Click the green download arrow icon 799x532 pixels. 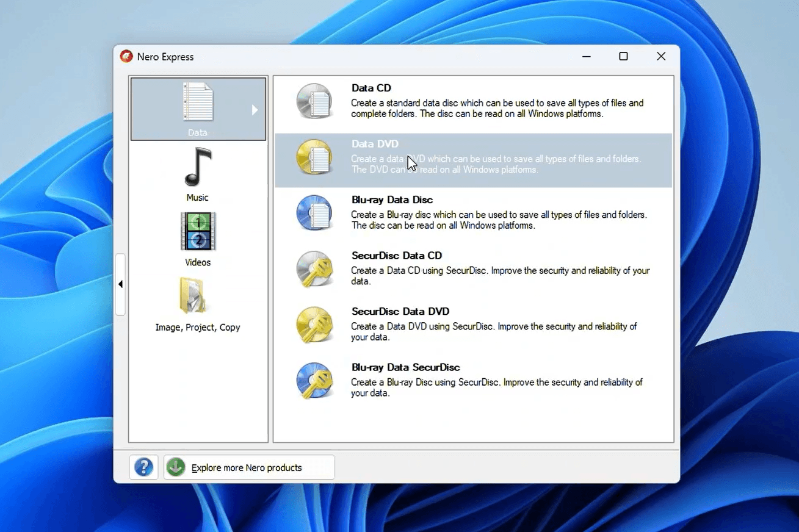pos(176,467)
